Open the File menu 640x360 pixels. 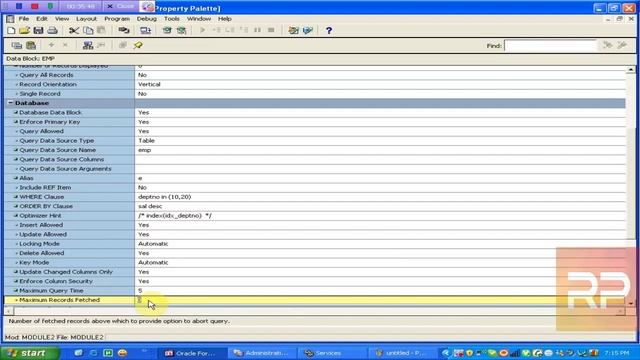click(24, 19)
